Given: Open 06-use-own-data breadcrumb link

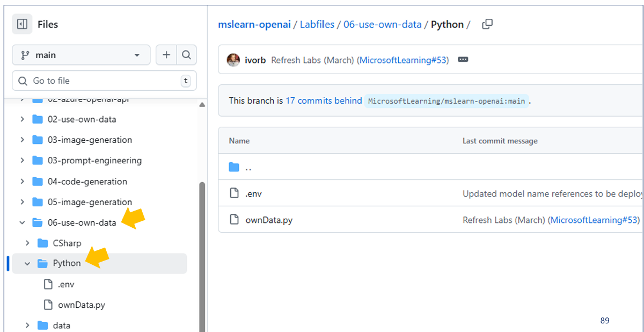Looking at the screenshot, I should click(383, 24).
